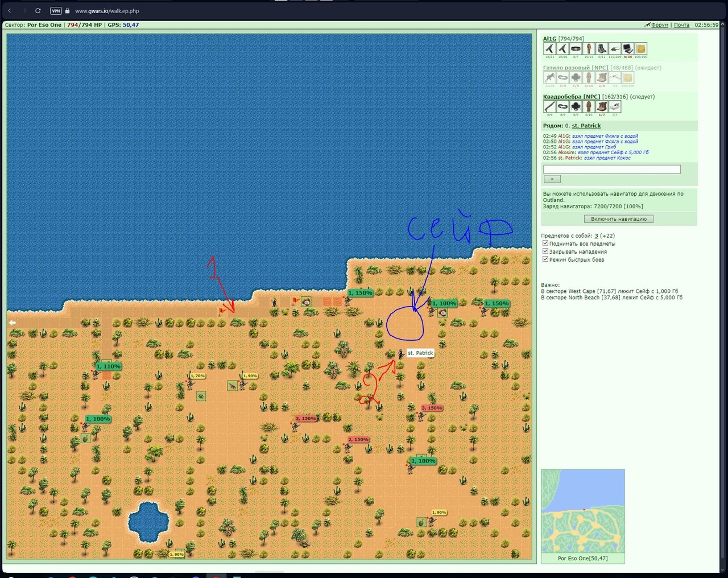Toggle the Режим быстрых боев checkbox
The height and width of the screenshot is (578, 728).
[545, 259]
